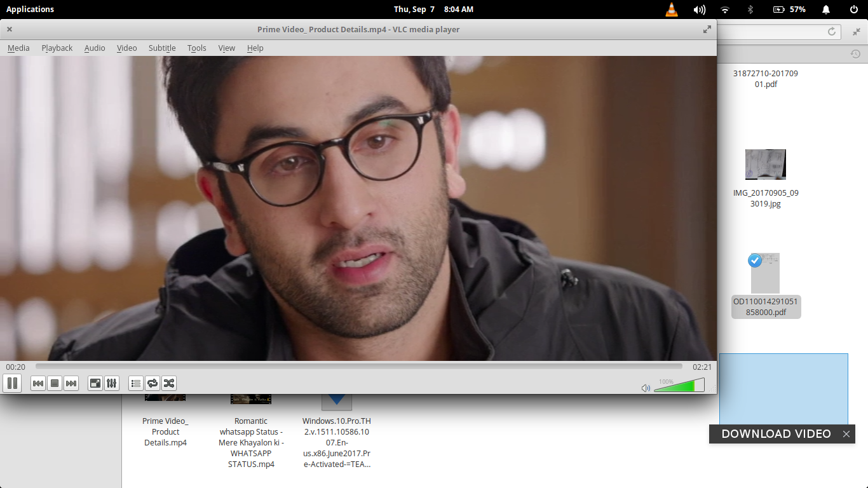Reload icon in file manager path bar
Viewport: 868px width, 488px height.
[832, 31]
